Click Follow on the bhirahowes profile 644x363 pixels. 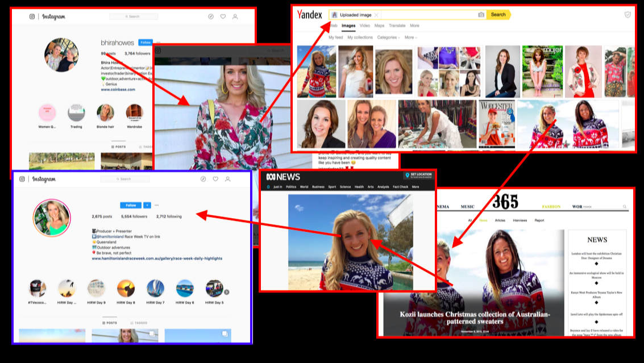pyautogui.click(x=146, y=42)
